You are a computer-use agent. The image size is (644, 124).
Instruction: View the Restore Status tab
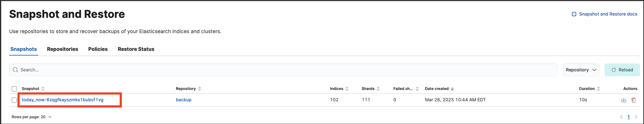coord(136,49)
